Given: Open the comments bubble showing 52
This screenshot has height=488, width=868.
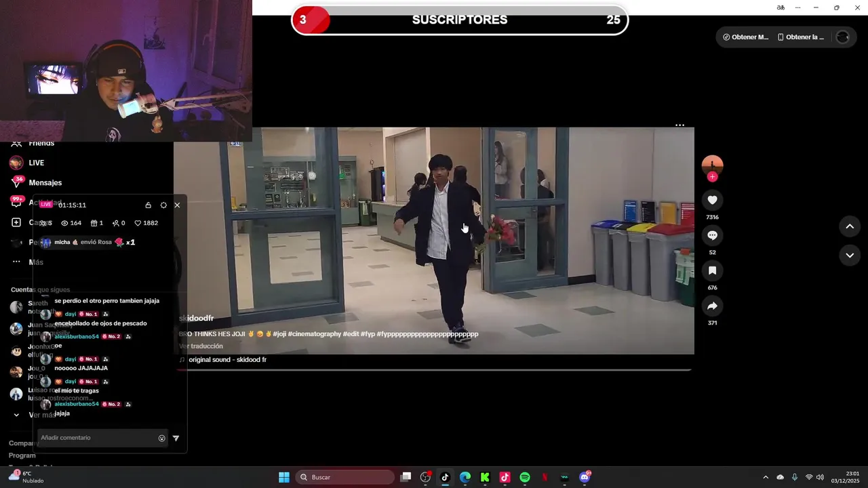Looking at the screenshot, I should (712, 235).
